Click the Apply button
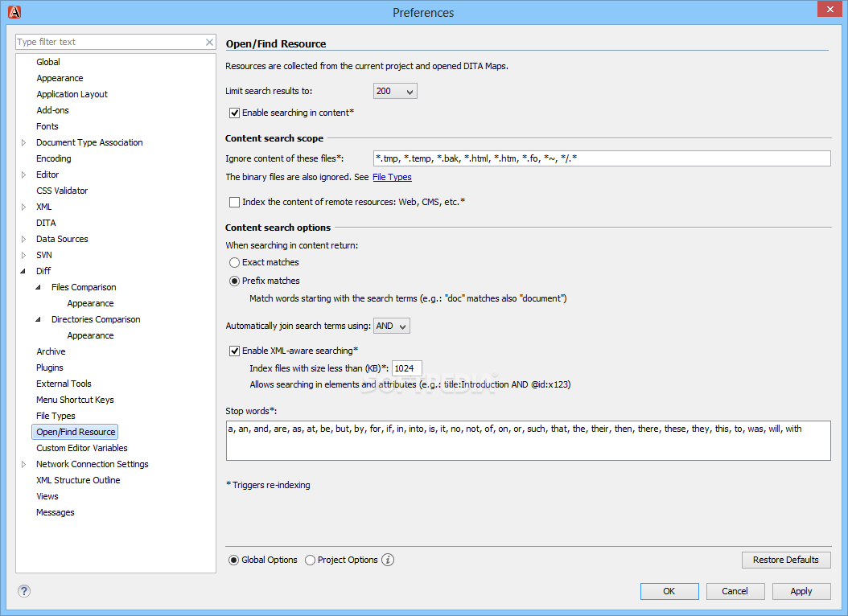Viewport: 848px width, 616px height. point(801,591)
